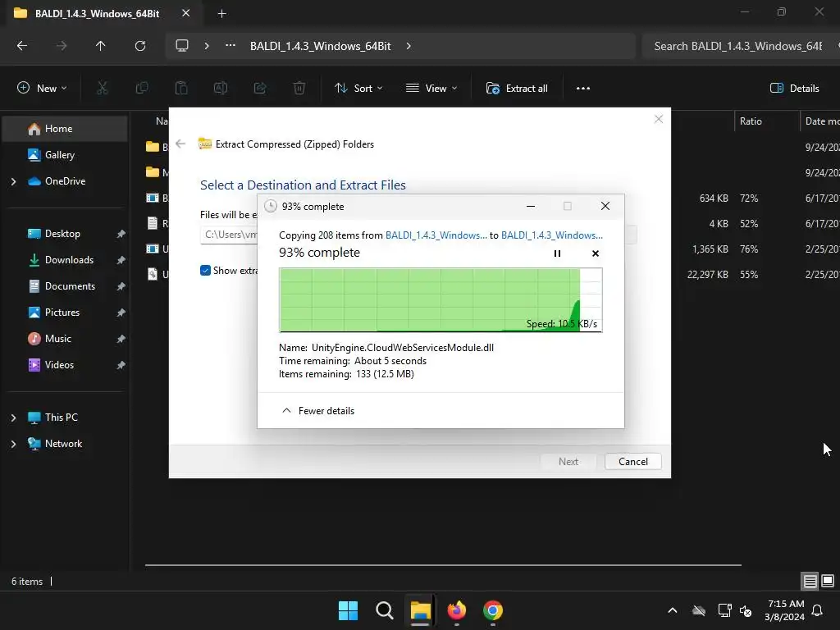The image size is (840, 630).
Task: Open Firefox from the taskbar
Action: click(456, 610)
